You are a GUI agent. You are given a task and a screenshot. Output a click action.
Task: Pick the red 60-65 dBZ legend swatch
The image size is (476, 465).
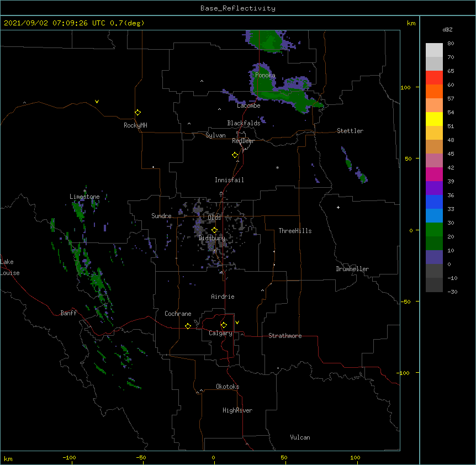tap(434, 78)
